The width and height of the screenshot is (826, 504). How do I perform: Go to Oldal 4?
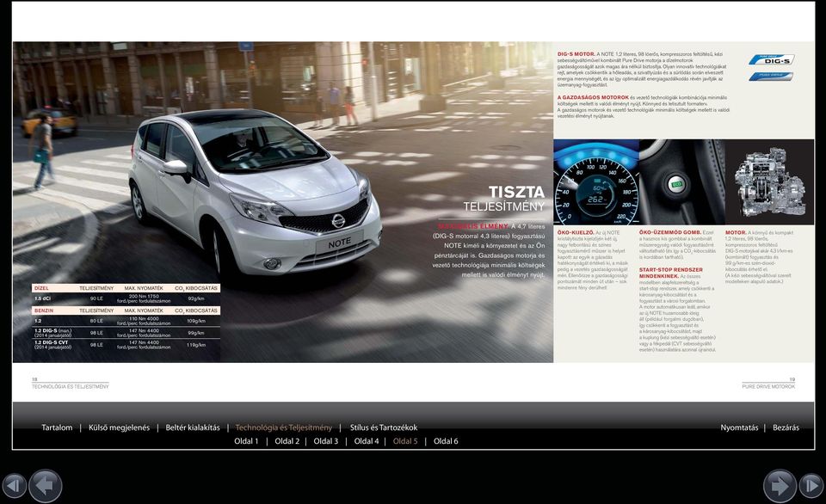[x=367, y=441]
